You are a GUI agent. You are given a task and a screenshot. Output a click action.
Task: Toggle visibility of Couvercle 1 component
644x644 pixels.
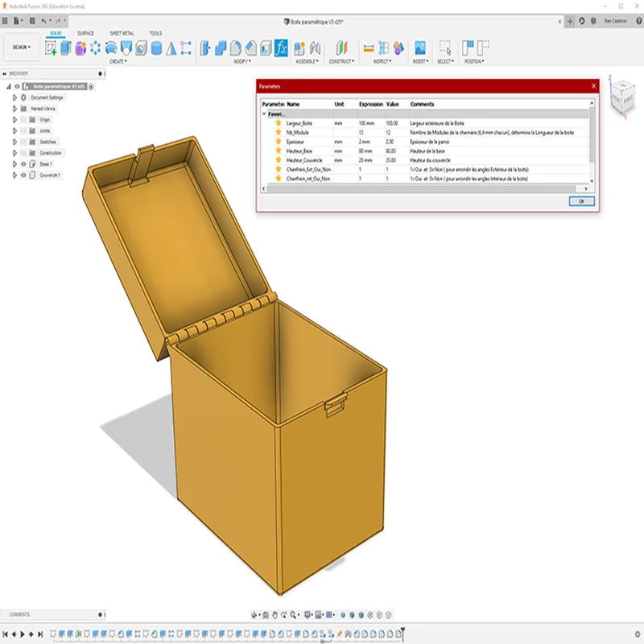[23, 175]
